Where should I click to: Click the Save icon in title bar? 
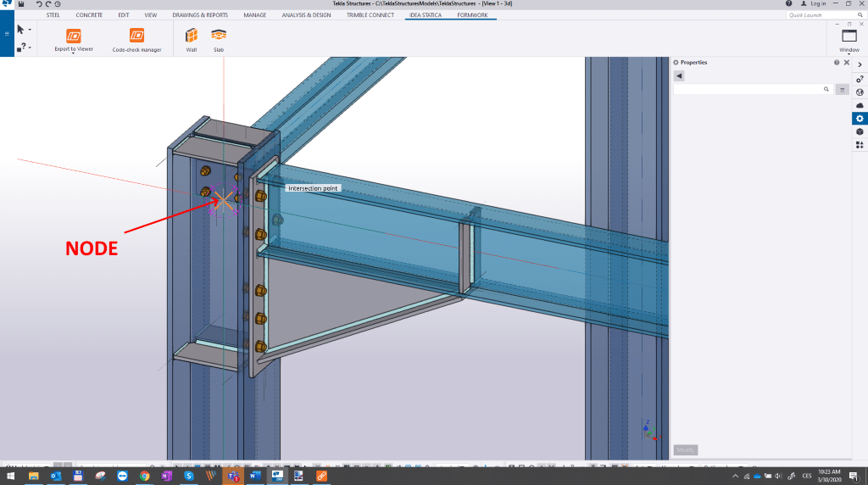(x=20, y=4)
